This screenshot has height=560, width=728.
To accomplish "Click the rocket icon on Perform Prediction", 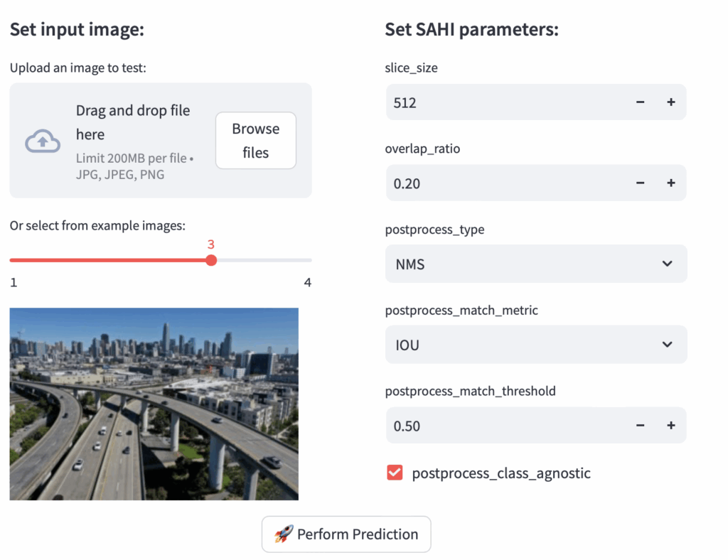I will click(283, 534).
